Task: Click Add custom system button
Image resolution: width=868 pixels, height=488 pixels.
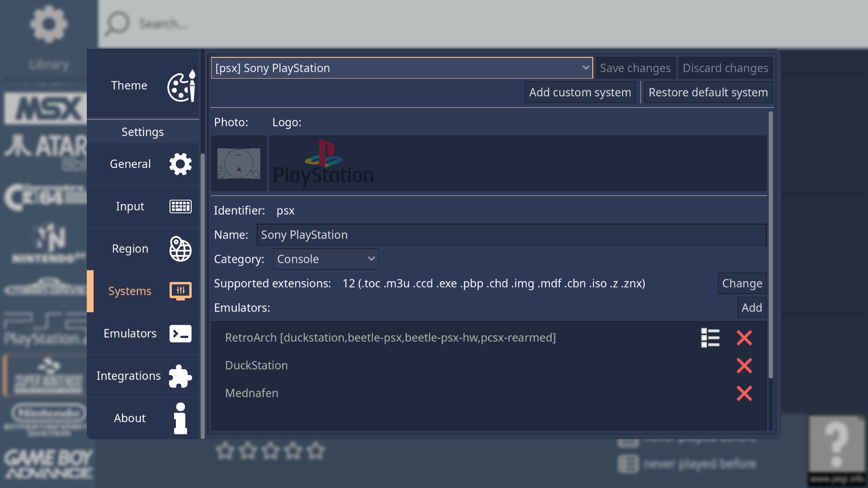Action: pyautogui.click(x=580, y=93)
